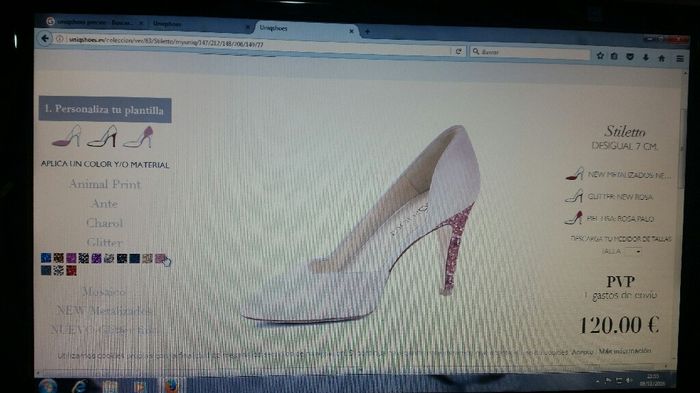Image resolution: width=700 pixels, height=393 pixels.
Task: Focus the Buscar search field
Action: (530, 53)
